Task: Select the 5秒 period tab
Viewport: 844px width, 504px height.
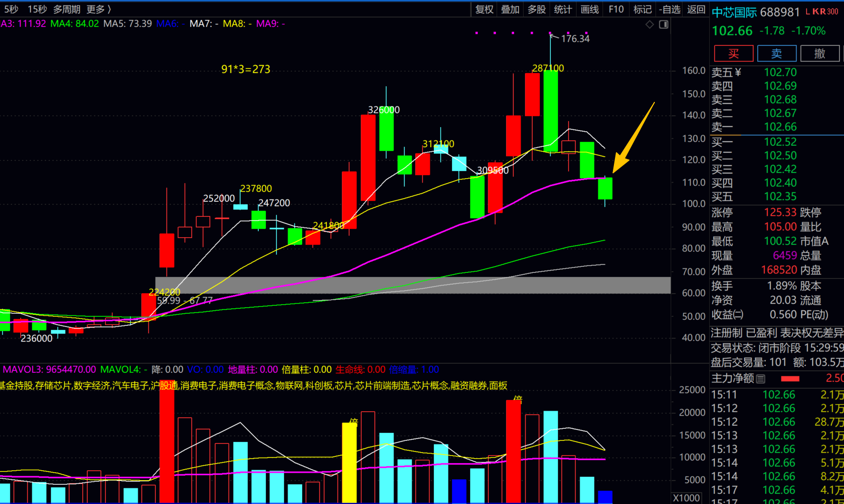Action: click(x=11, y=9)
